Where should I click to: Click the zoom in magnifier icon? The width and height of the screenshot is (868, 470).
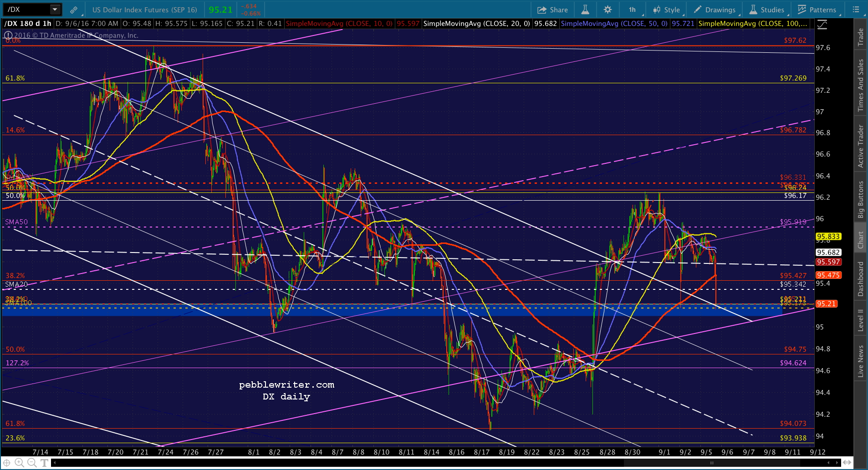click(20, 463)
